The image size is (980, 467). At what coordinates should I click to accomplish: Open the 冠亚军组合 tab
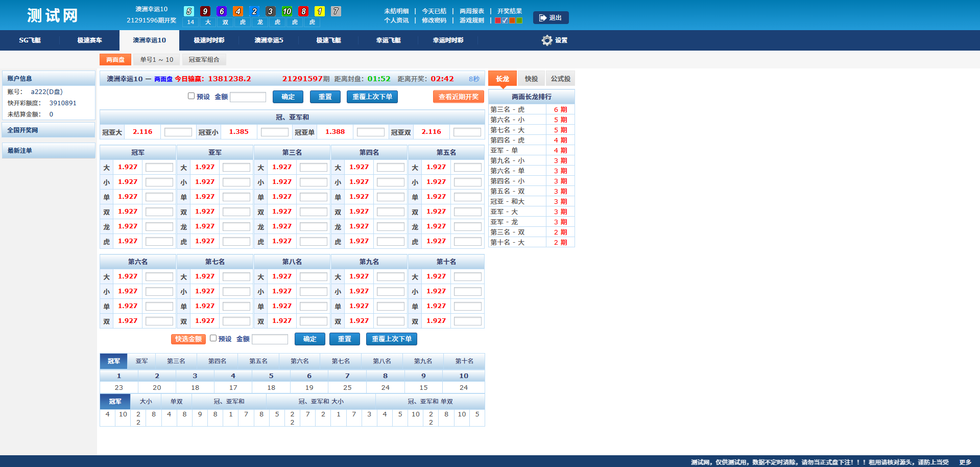tap(204, 60)
